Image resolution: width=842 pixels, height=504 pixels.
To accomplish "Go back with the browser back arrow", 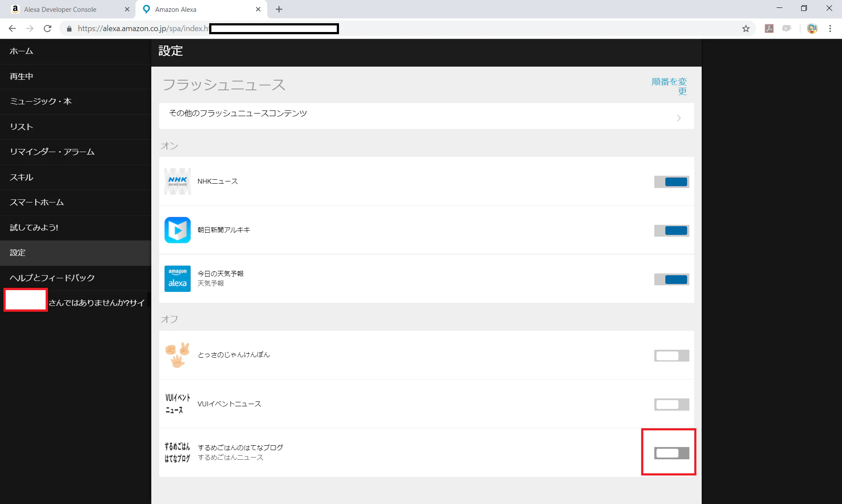I will click(x=12, y=28).
